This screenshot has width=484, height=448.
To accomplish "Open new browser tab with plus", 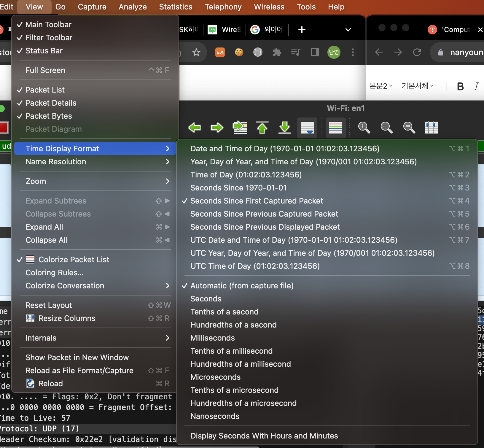I will coord(302,30).
